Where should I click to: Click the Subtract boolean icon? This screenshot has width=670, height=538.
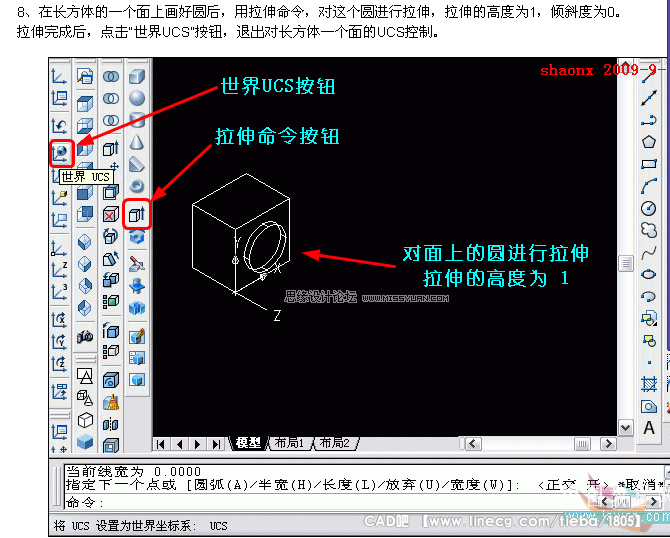pos(111,98)
